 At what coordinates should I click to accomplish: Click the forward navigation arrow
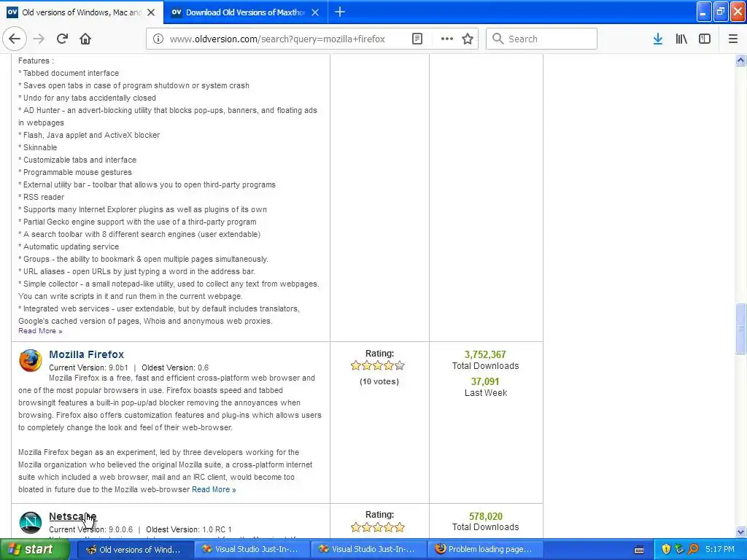[39, 39]
